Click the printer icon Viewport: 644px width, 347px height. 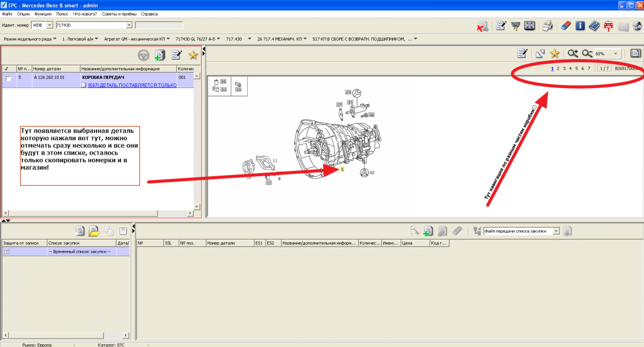point(547,26)
